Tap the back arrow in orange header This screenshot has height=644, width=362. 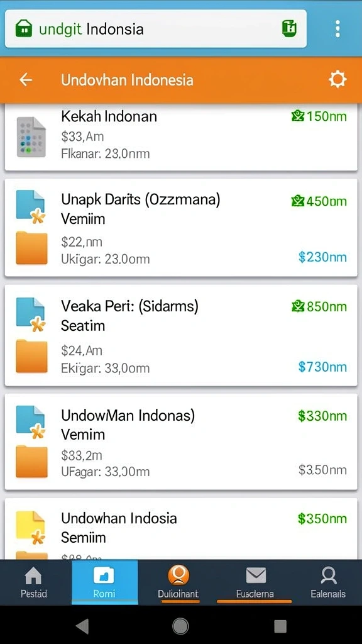click(26, 80)
